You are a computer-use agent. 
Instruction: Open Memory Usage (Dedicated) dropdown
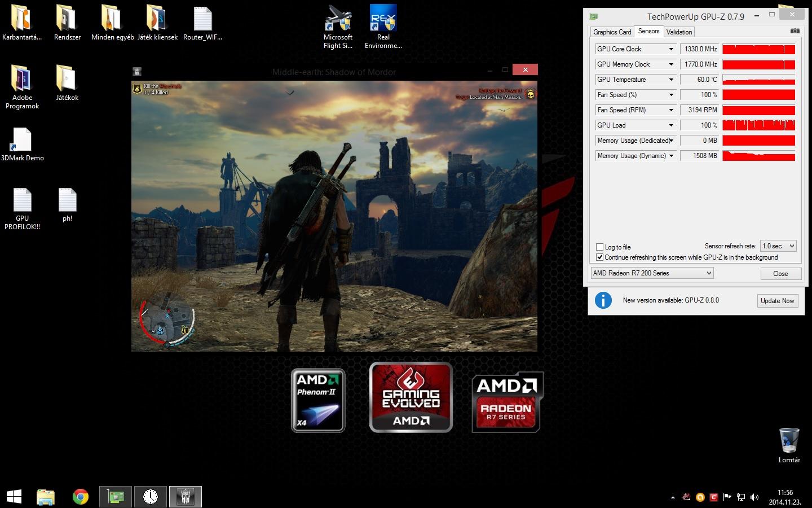(x=671, y=141)
